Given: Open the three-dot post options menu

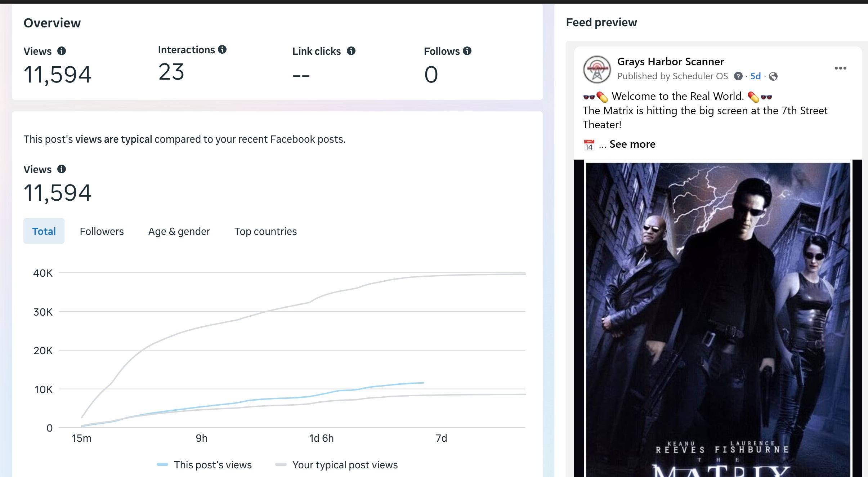Looking at the screenshot, I should tap(840, 68).
